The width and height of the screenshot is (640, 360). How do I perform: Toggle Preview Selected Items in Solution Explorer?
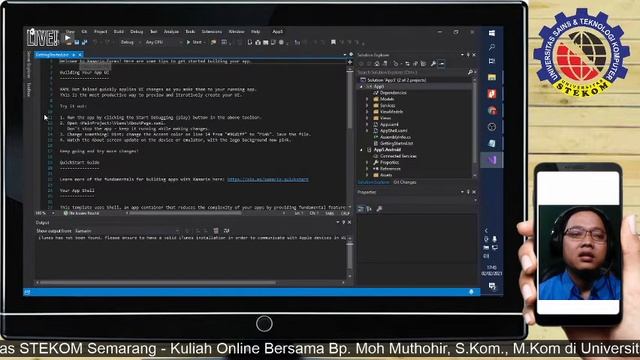(441, 64)
